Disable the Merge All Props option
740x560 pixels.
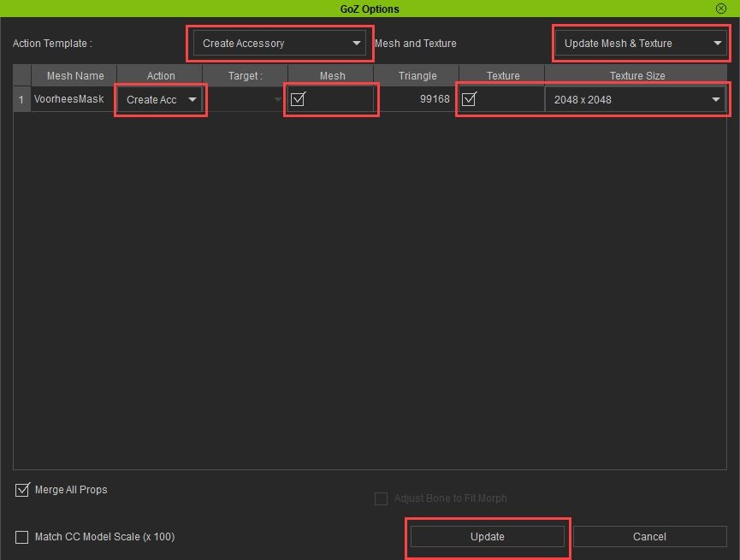[x=23, y=491]
